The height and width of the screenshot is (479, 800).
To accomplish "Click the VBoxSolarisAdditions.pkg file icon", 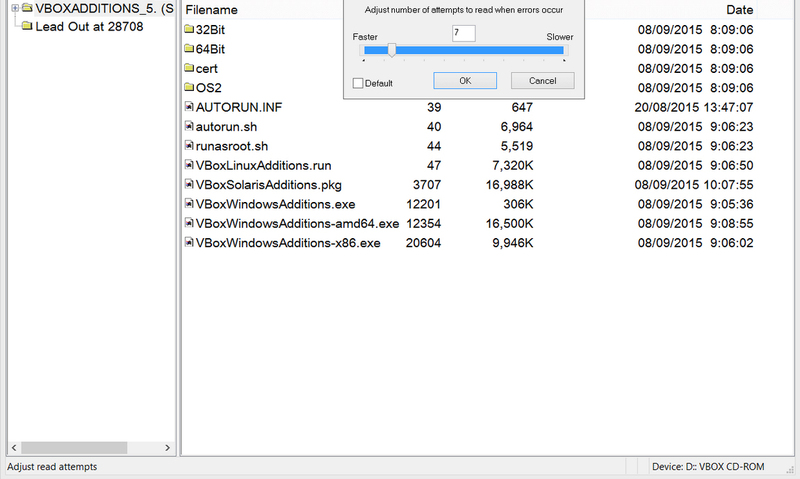I will 189,184.
